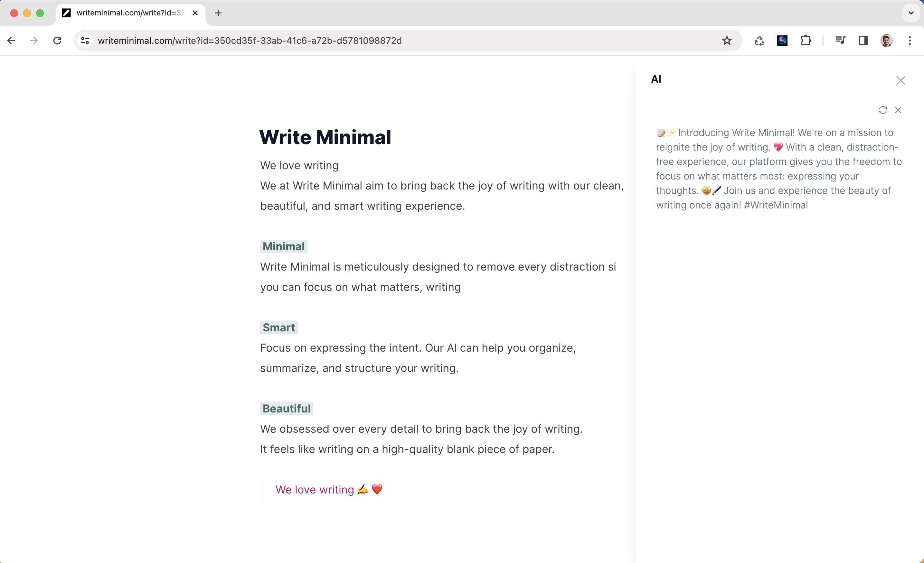Viewport: 924px width, 563px height.
Task: Go back to previous page
Action: coord(11,41)
